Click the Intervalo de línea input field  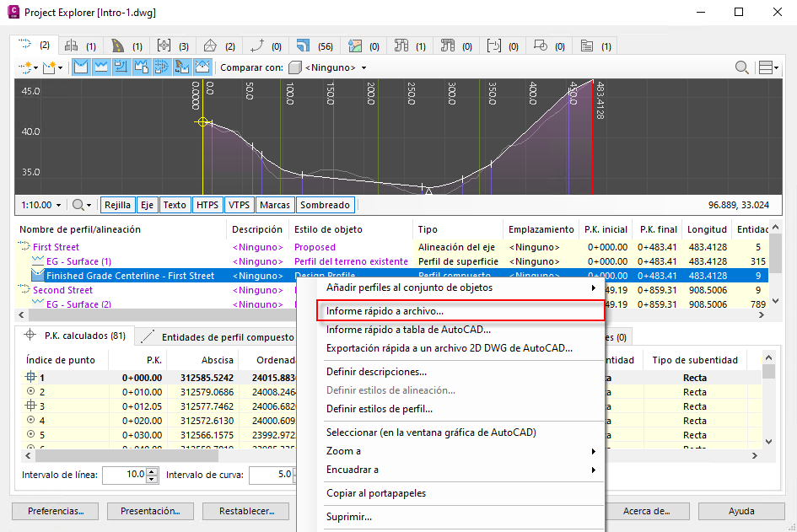(123, 475)
